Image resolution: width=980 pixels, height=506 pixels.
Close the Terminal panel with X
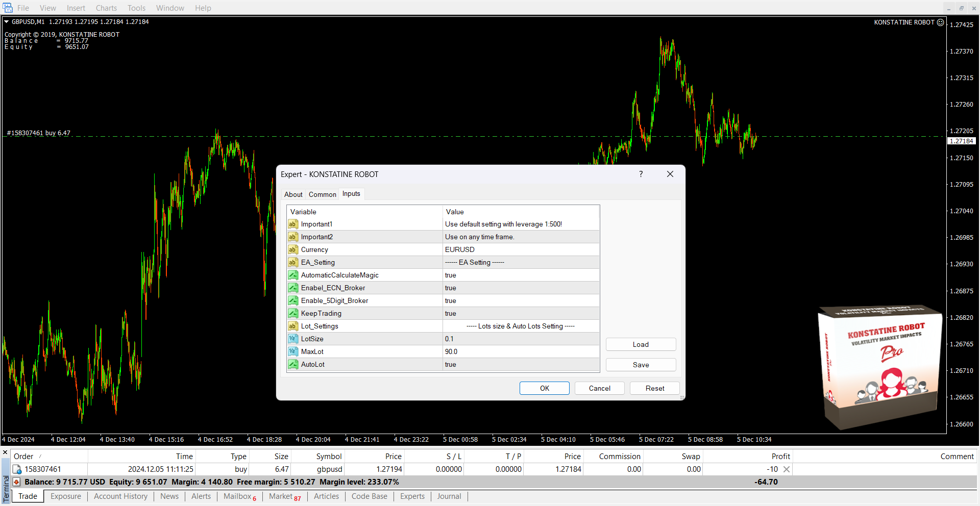point(5,452)
